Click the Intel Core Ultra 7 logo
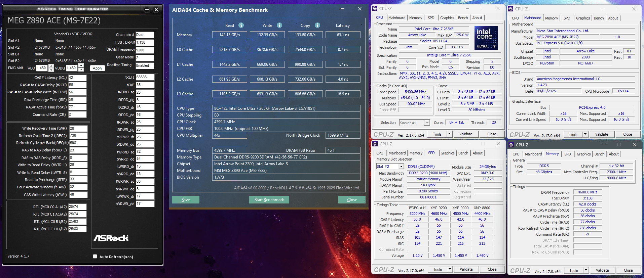This screenshot has height=278, width=644. 486,38
